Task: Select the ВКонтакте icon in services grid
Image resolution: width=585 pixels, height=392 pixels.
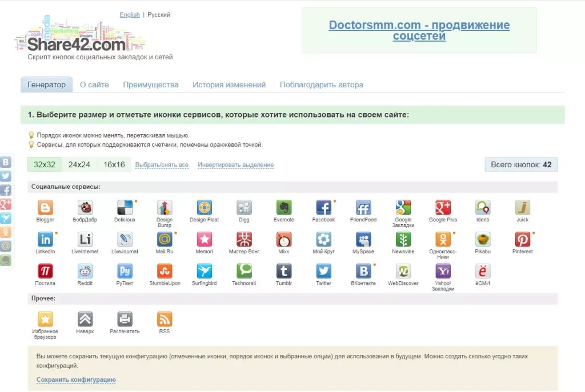Action: point(363,271)
